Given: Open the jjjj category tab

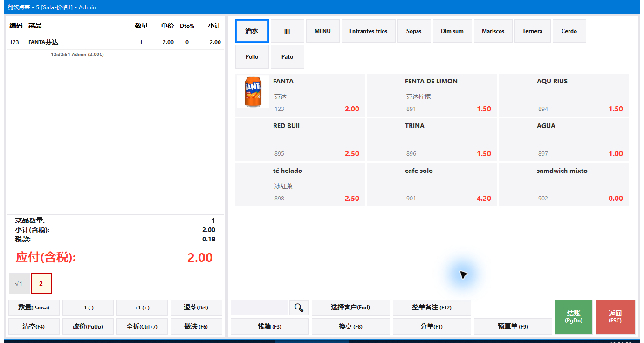Looking at the screenshot, I should [288, 31].
